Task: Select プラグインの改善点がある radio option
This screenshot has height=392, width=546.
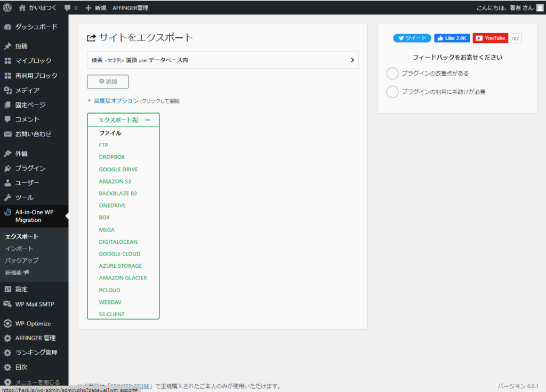Action: 392,74
